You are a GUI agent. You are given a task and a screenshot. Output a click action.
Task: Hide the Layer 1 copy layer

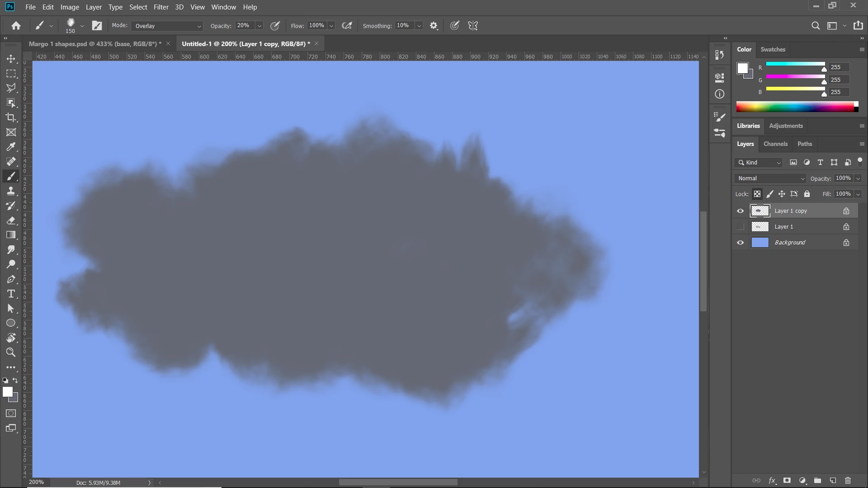740,211
